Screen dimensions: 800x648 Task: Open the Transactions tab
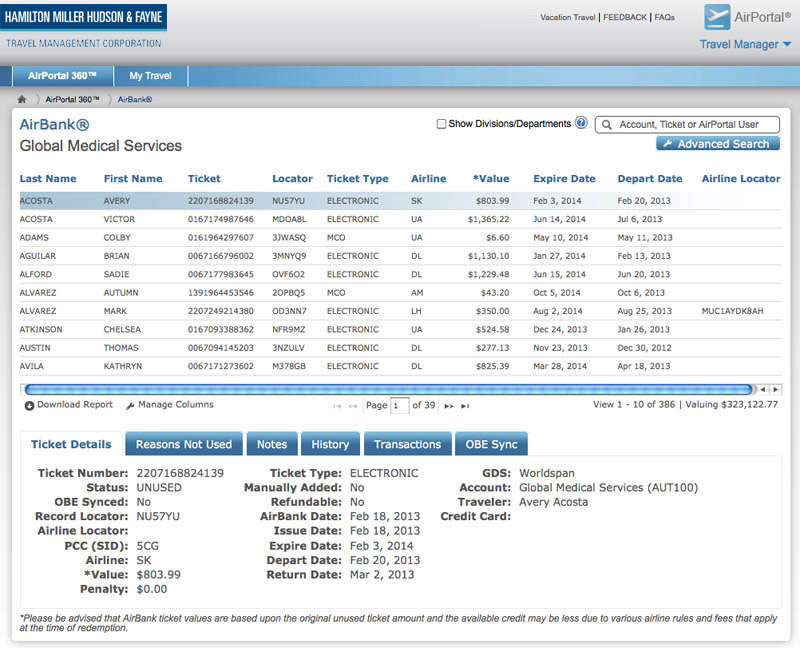[x=408, y=444]
